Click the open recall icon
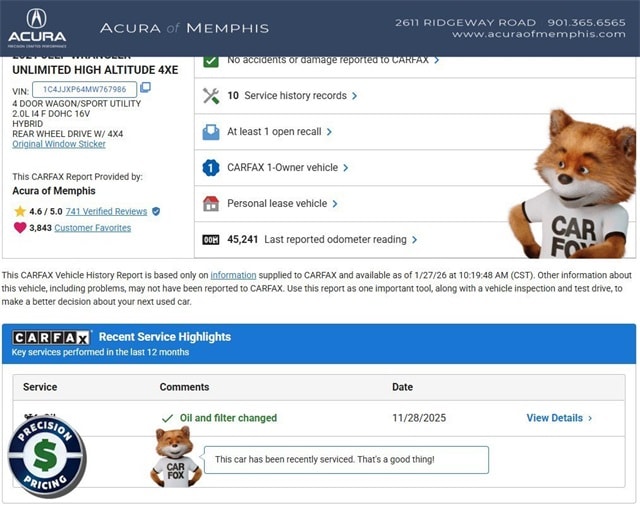This screenshot has height=506, width=640. 211,132
